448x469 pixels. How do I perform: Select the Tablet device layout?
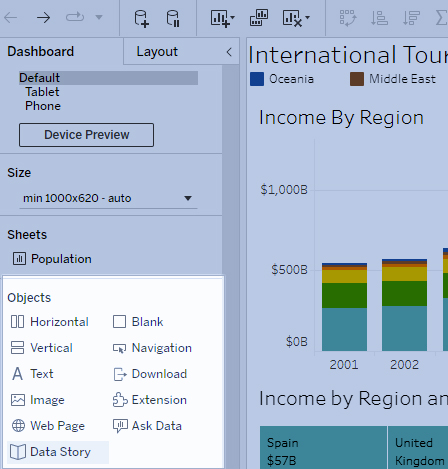pos(42,92)
